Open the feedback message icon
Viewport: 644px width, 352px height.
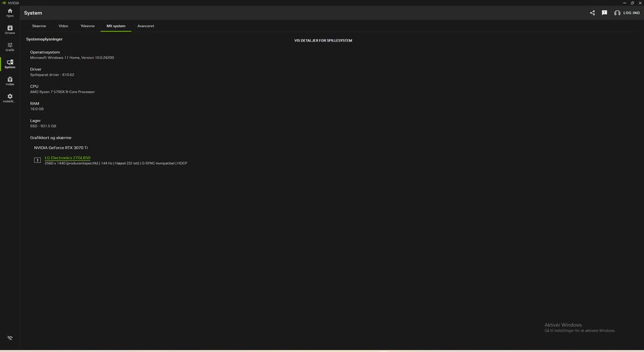[x=604, y=13]
